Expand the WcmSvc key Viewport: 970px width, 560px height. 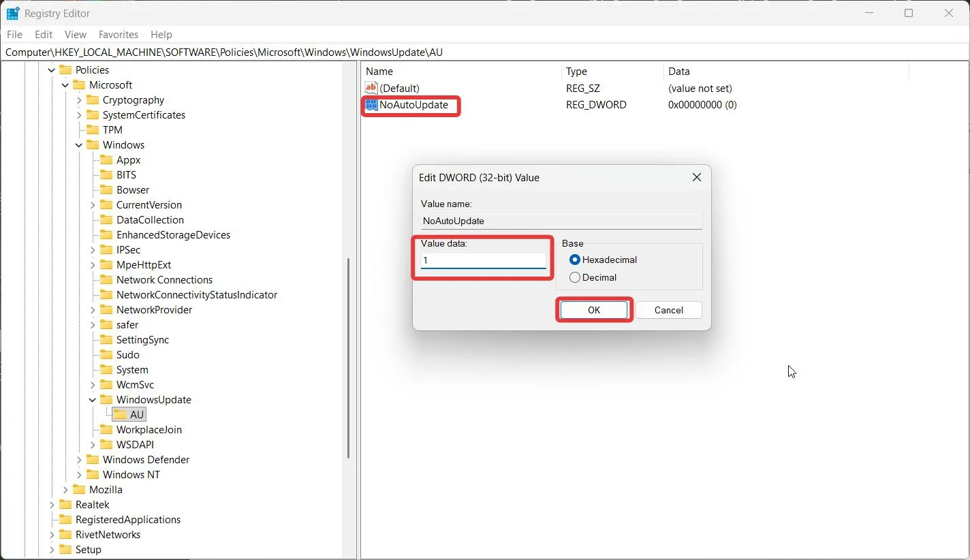[93, 385]
